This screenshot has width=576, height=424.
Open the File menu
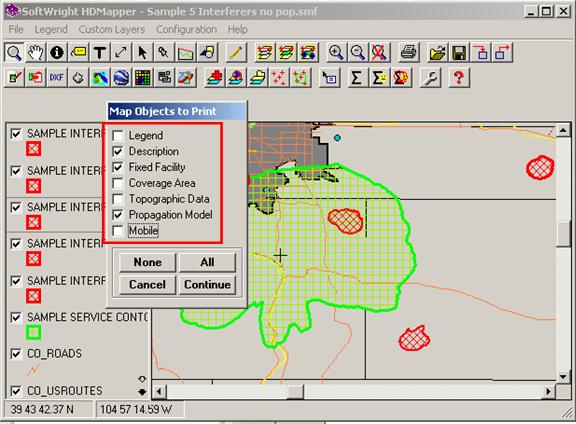tap(16, 29)
